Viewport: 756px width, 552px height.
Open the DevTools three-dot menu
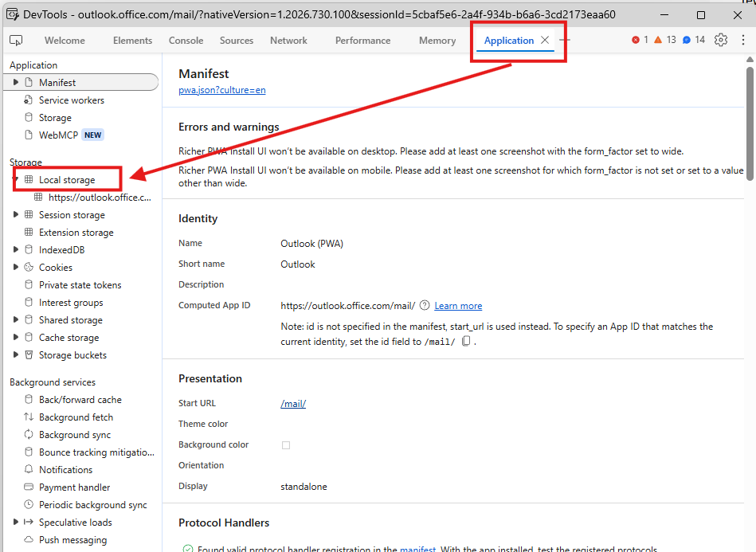(x=743, y=40)
